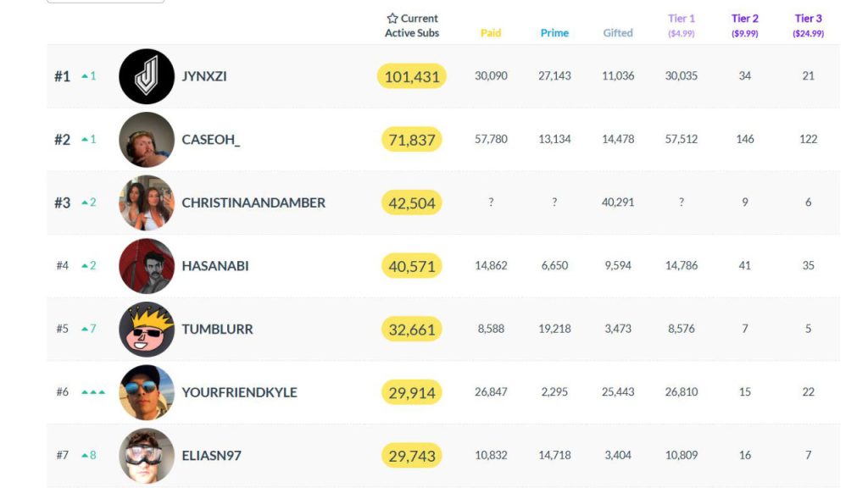Image resolution: width=868 pixels, height=488 pixels.
Task: Click the rank-change arrow beside TUMBLURR's #5
Action: (x=88, y=329)
